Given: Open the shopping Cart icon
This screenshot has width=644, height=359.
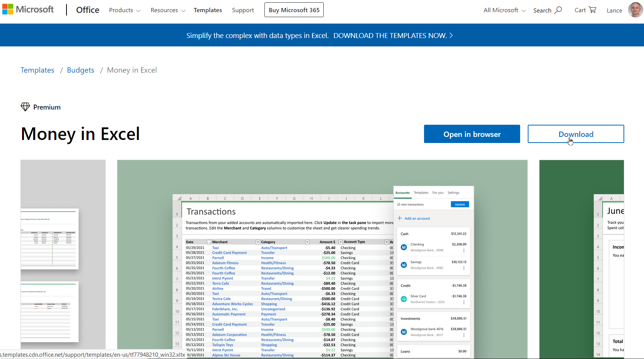Looking at the screenshot, I should point(592,10).
